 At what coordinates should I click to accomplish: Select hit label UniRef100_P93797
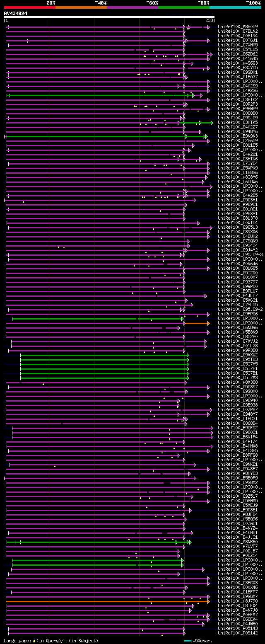click(x=238, y=282)
